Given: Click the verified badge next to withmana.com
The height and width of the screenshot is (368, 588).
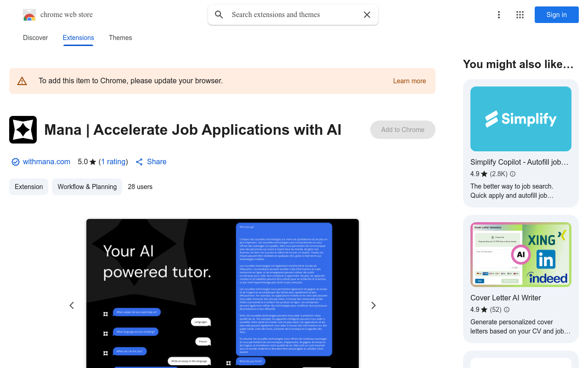Looking at the screenshot, I should click(x=16, y=162).
